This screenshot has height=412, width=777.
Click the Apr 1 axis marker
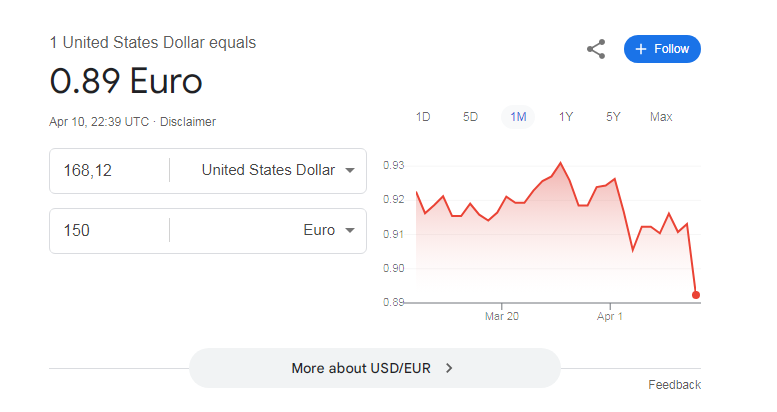[x=610, y=316]
